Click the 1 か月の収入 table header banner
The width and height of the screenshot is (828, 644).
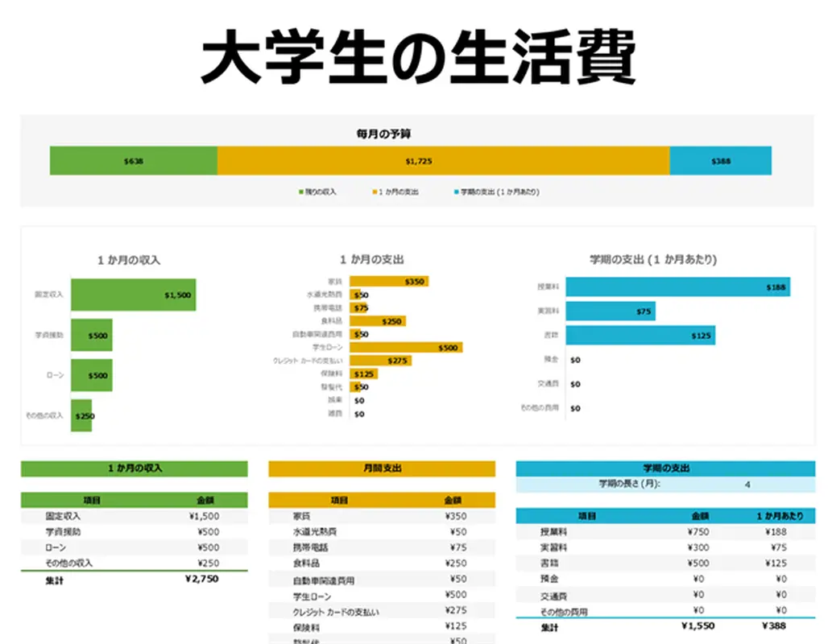(134, 468)
